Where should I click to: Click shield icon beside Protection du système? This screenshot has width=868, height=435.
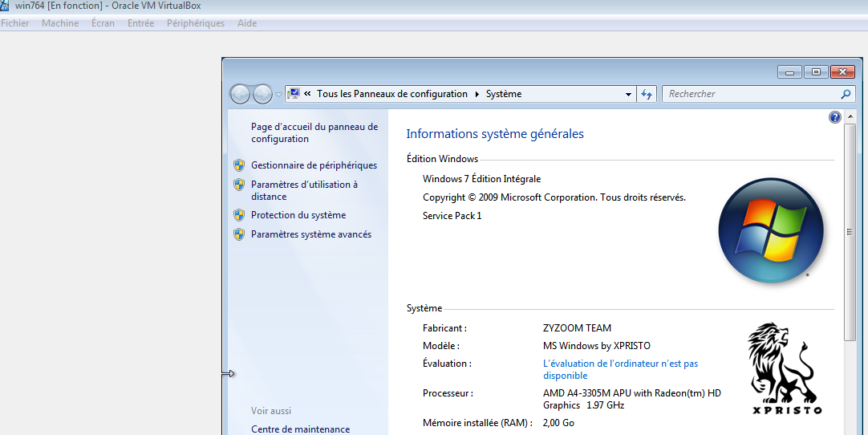tap(239, 215)
